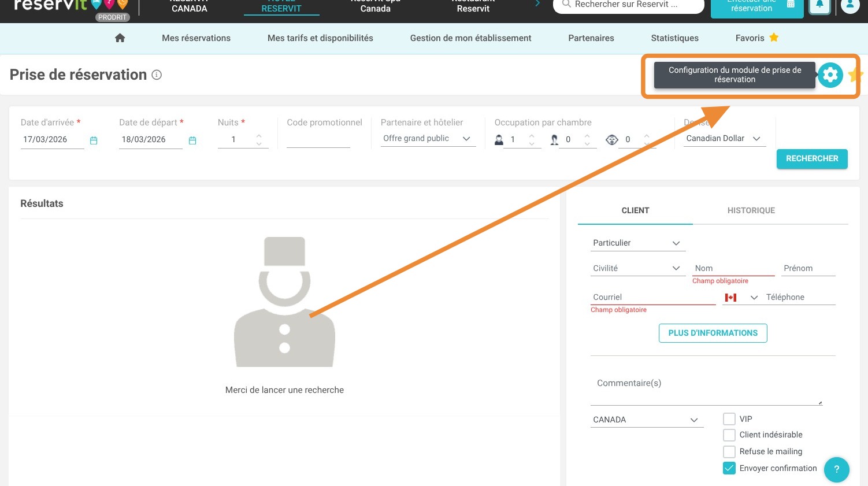The image size is (868, 486).
Task: Open Gestion de mon établissement menu
Action: (470, 38)
